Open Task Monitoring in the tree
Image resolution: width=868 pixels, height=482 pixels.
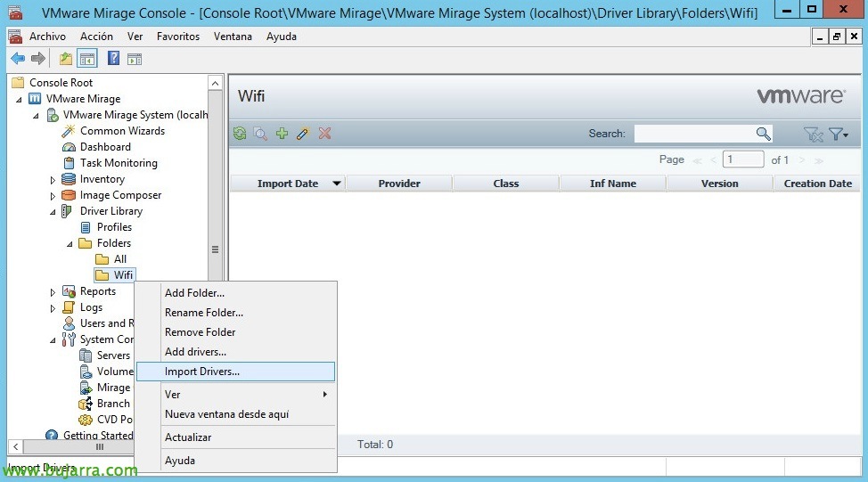coord(119,163)
